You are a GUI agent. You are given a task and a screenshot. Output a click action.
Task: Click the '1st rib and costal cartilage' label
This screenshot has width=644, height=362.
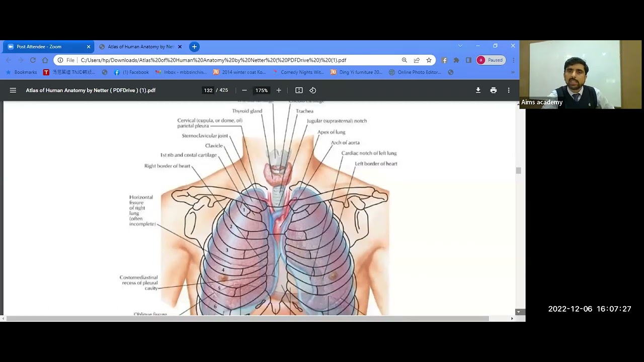[x=189, y=155]
